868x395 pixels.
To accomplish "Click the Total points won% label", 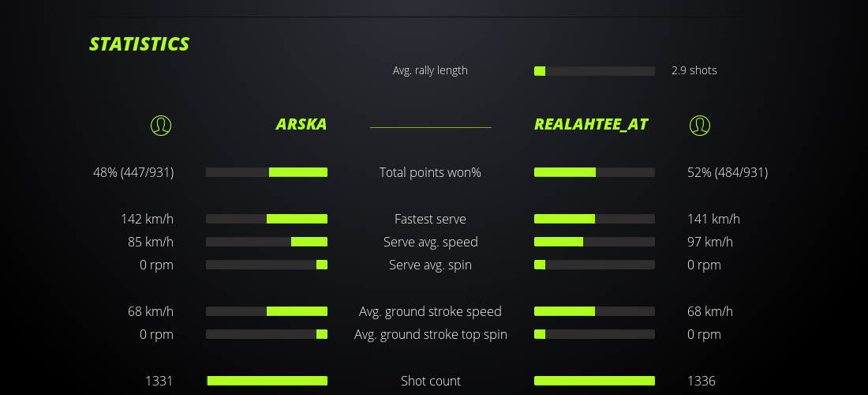I will point(430,172).
